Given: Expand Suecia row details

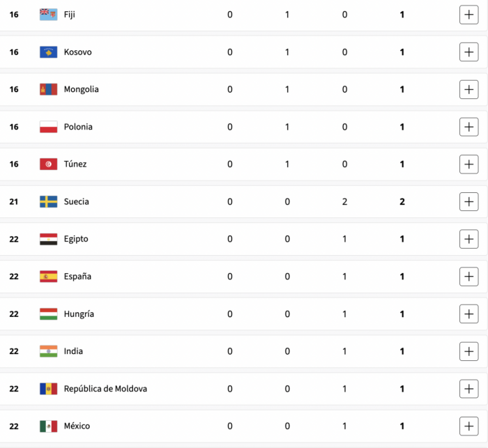Looking at the screenshot, I should coord(468,201).
